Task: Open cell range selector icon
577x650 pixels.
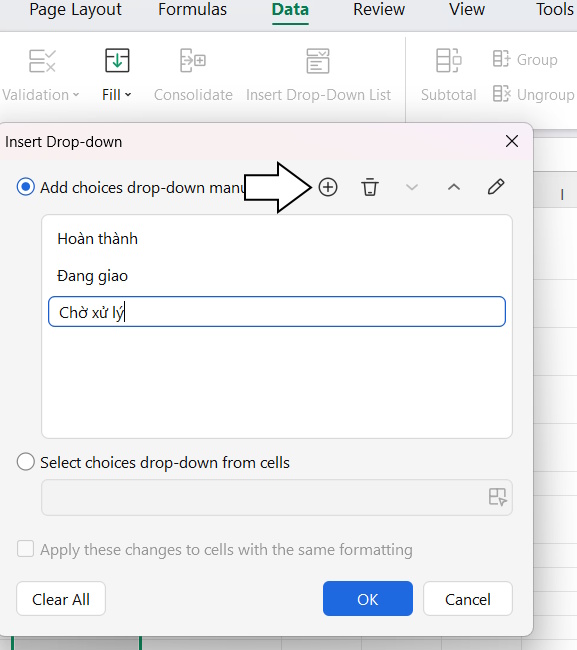Action: [x=497, y=497]
